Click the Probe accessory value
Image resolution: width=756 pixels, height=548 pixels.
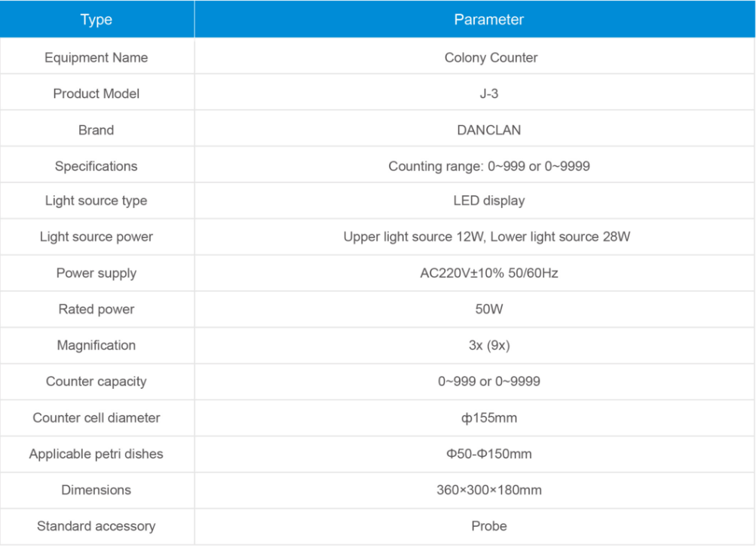click(488, 526)
